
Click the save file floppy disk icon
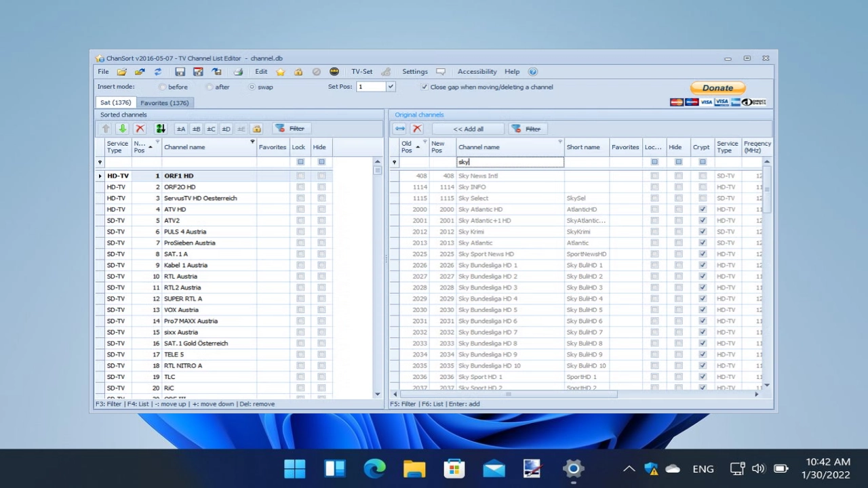(x=180, y=72)
